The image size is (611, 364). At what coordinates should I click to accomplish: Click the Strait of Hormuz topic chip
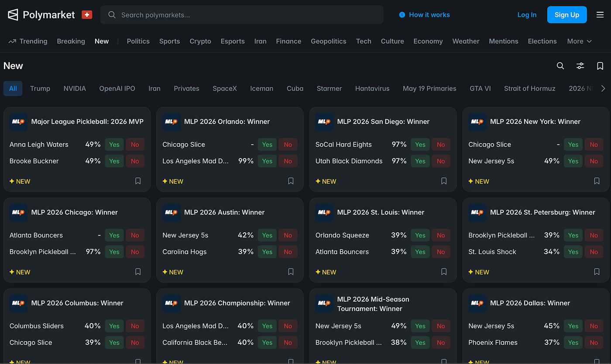coord(530,89)
